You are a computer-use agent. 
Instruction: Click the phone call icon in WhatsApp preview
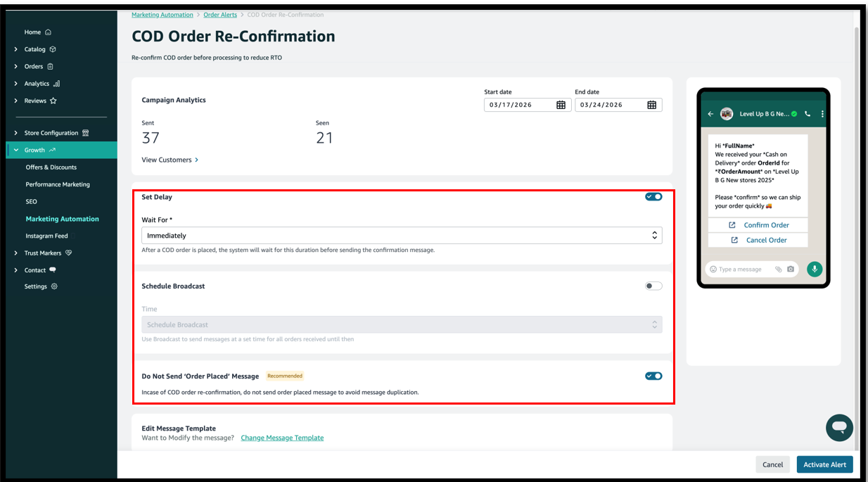click(x=808, y=113)
